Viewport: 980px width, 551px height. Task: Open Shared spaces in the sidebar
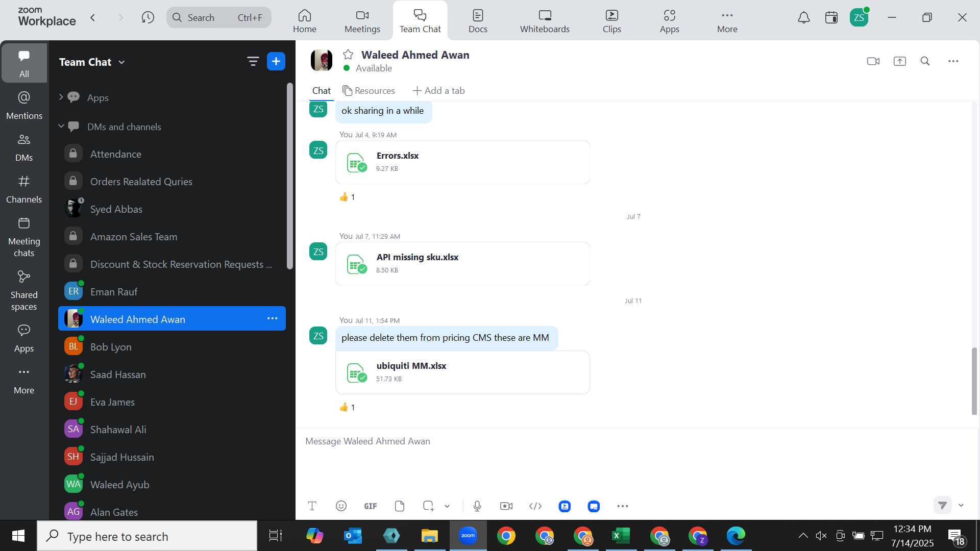pyautogui.click(x=24, y=291)
